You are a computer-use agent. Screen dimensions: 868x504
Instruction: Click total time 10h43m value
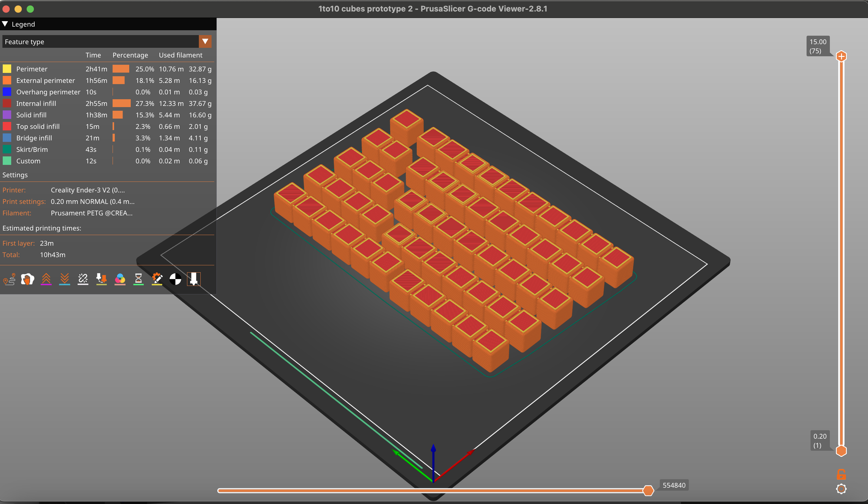point(53,255)
